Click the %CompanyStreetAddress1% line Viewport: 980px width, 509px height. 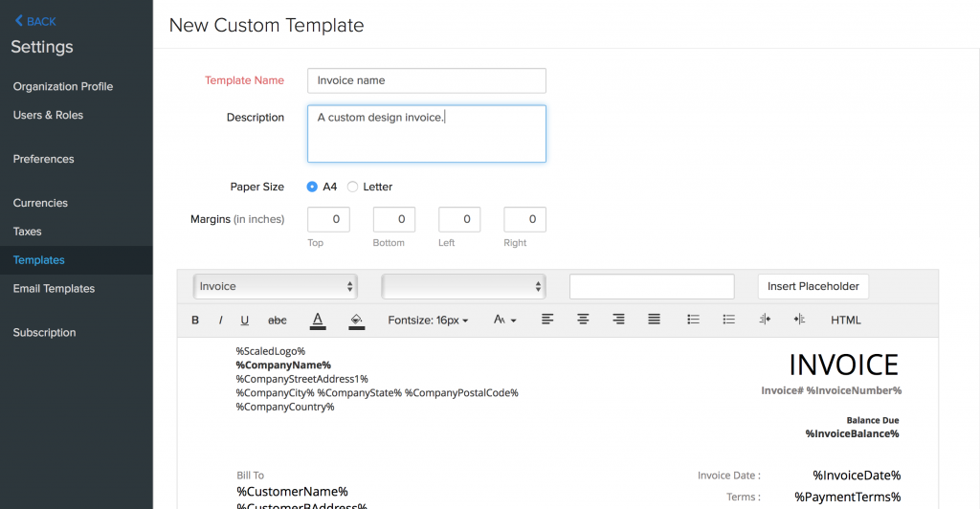click(x=301, y=379)
